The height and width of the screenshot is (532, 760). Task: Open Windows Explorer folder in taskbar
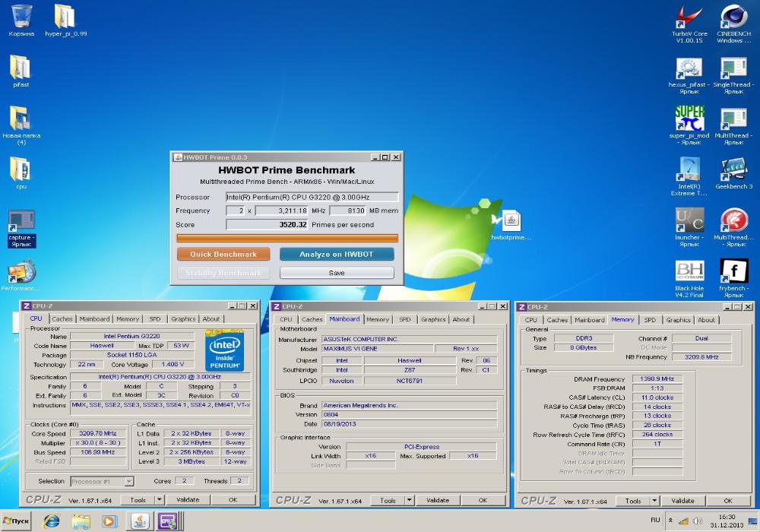pyautogui.click(x=81, y=521)
